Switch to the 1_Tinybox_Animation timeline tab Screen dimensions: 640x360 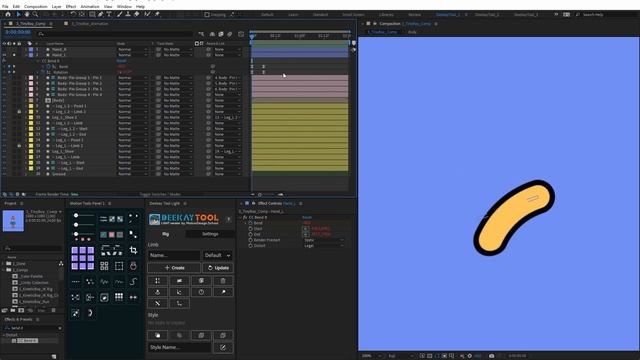click(90, 24)
